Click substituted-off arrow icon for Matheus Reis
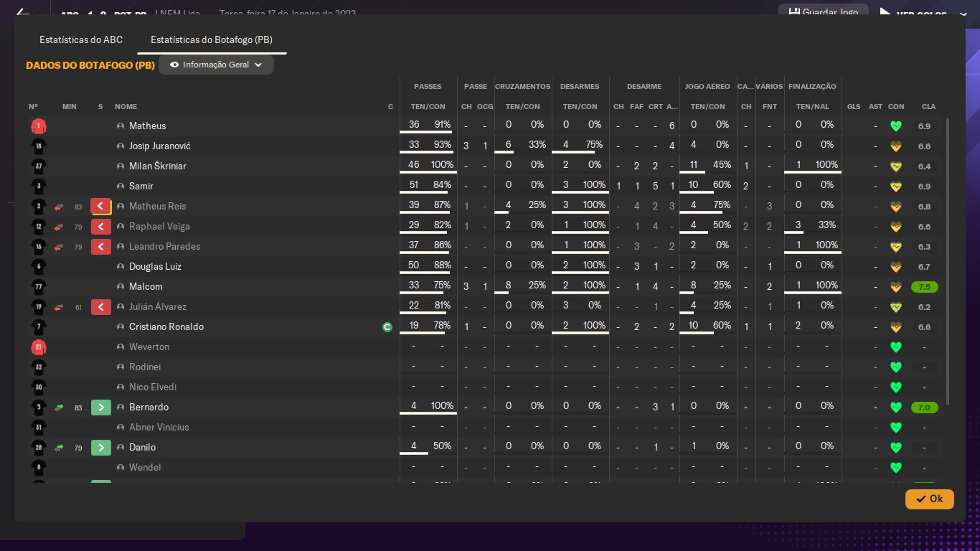This screenshot has width=980, height=551. coord(101,207)
